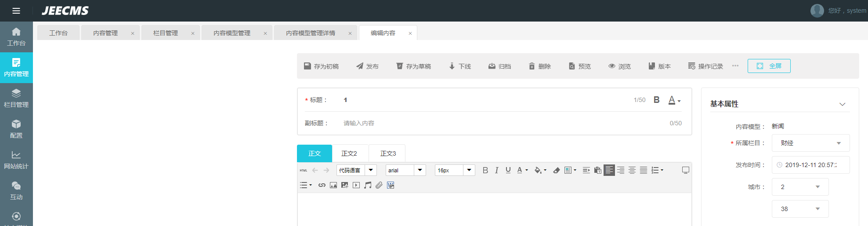Switch to the 内容模型管理 tab
868x226 pixels.
[232, 33]
